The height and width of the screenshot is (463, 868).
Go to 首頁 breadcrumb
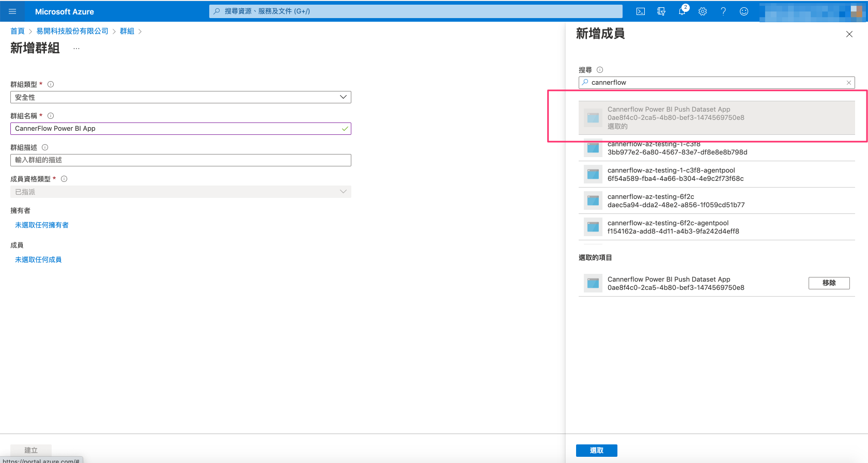tap(18, 31)
